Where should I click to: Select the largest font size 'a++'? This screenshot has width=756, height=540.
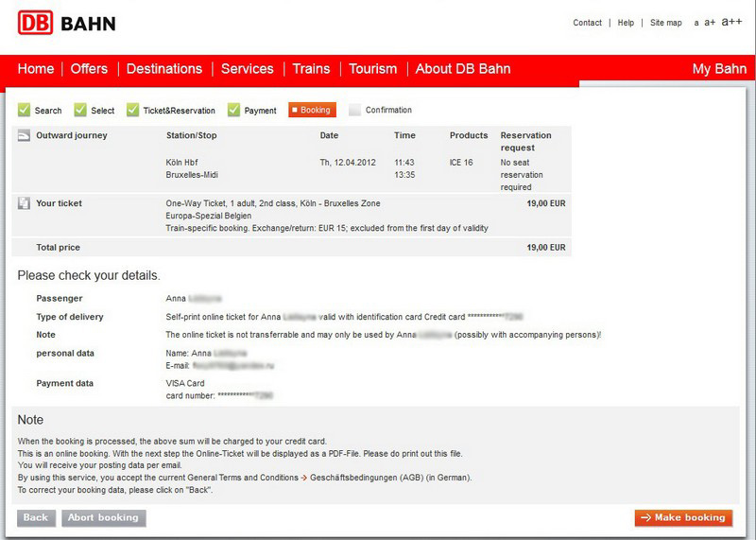tap(731, 22)
